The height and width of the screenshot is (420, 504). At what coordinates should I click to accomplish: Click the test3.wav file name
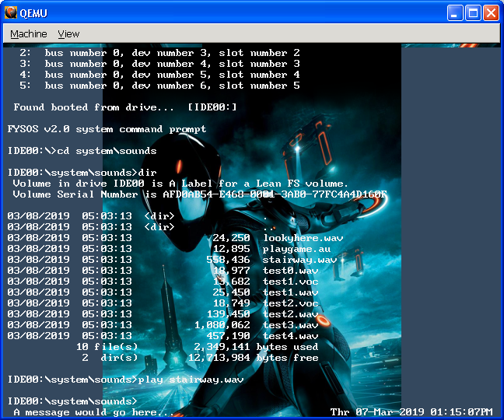click(x=291, y=325)
